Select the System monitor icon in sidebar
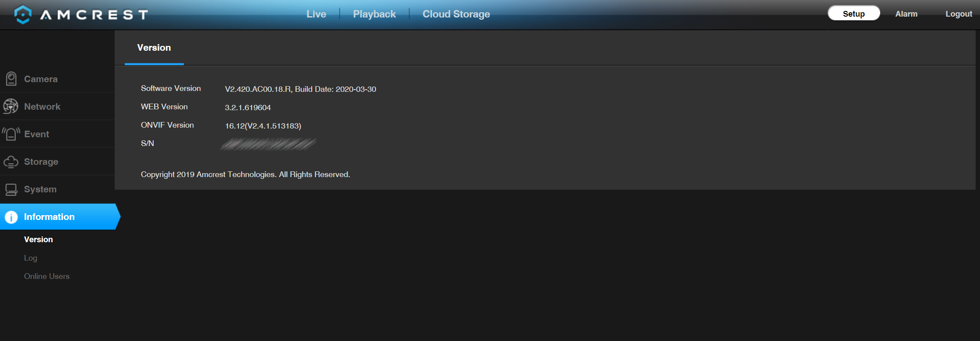980x341 pixels. click(x=11, y=189)
